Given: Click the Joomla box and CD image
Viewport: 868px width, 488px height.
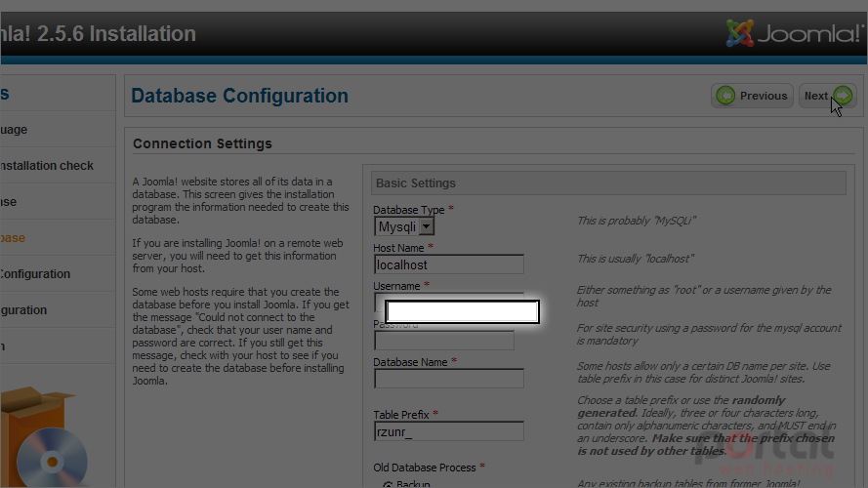Looking at the screenshot, I should (42, 437).
